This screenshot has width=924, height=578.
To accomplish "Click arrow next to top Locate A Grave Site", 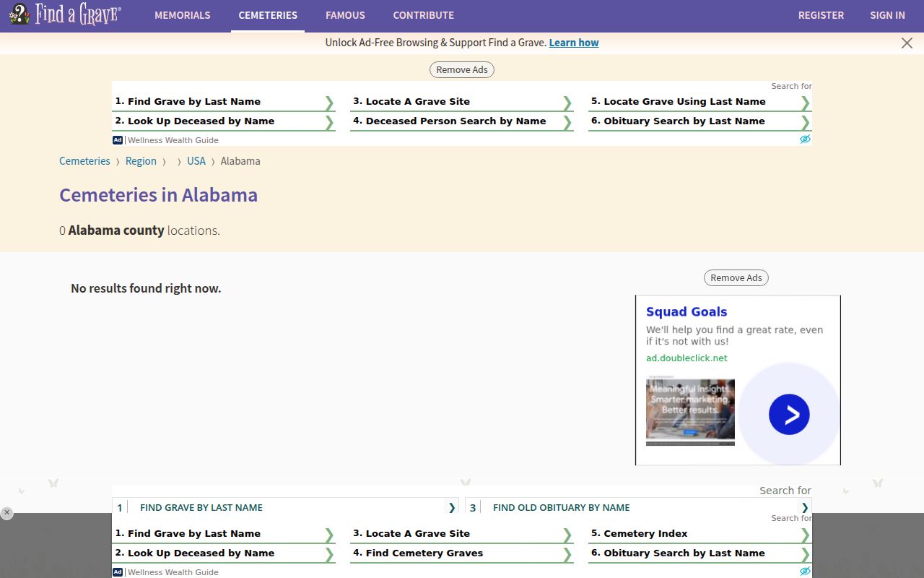I will pos(567,103).
